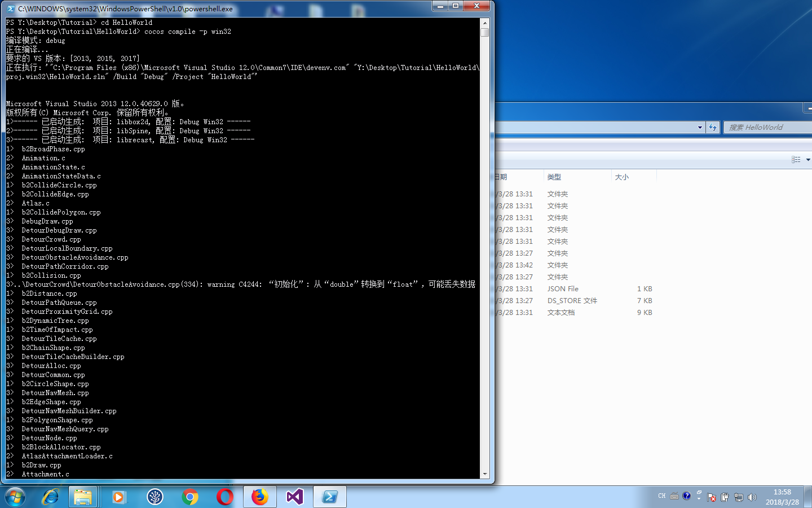Open the Windows Start menu
Screen dimensions: 812x508
point(15,497)
